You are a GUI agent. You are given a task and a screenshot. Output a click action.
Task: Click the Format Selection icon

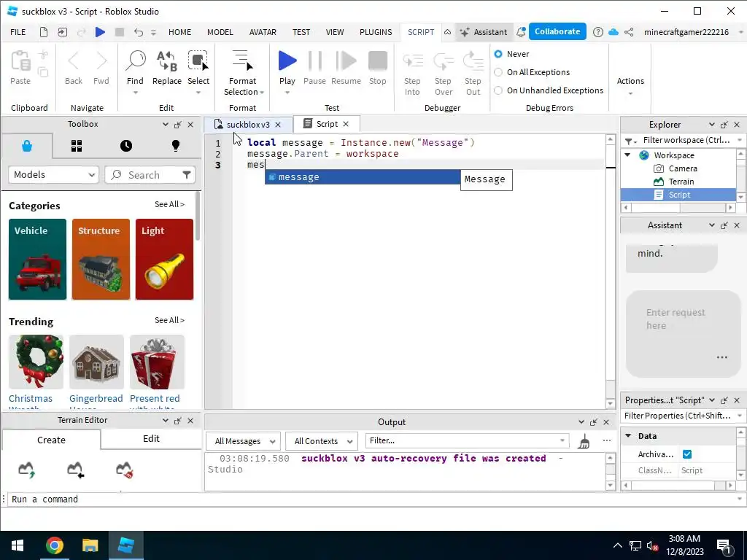point(242,61)
